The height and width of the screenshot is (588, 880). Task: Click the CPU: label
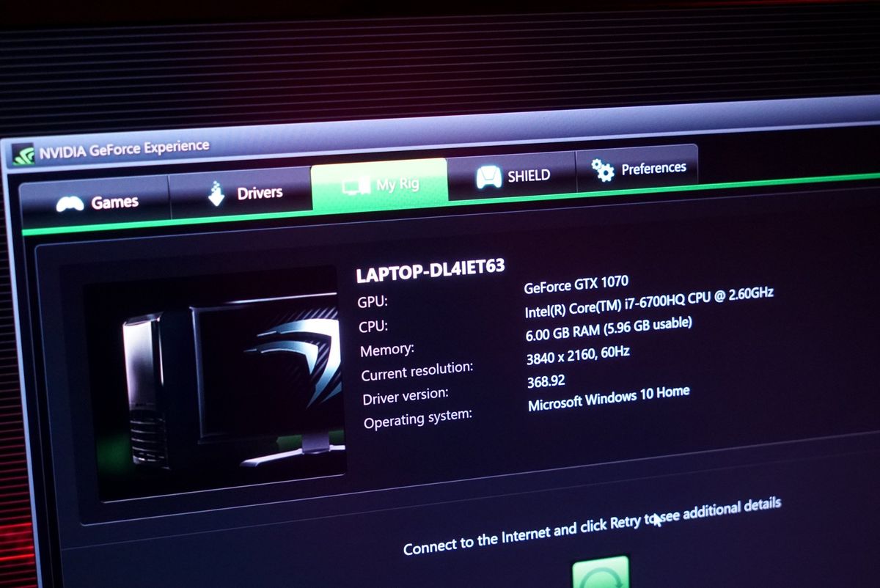373,326
